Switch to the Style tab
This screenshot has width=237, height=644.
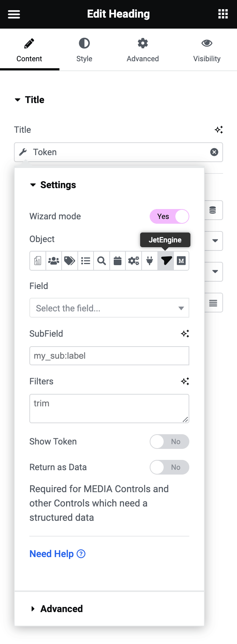click(x=84, y=50)
